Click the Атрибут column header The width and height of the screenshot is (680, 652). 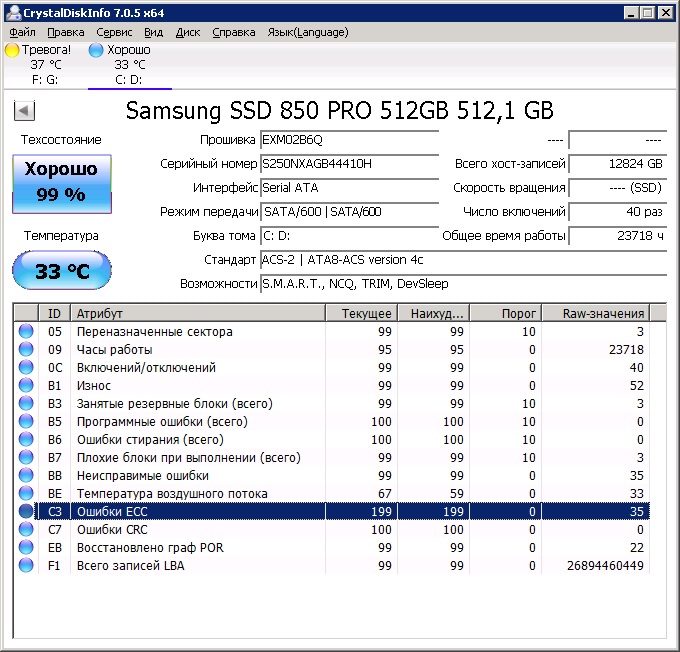(x=198, y=313)
